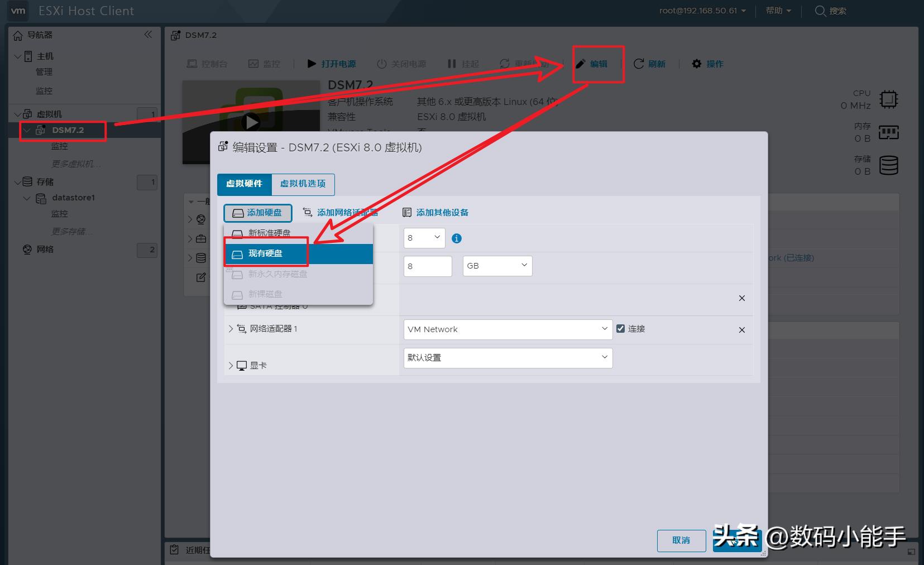Choose 新永久内存磁盘 from the menu
This screenshot has width=924, height=565.
[x=298, y=274]
